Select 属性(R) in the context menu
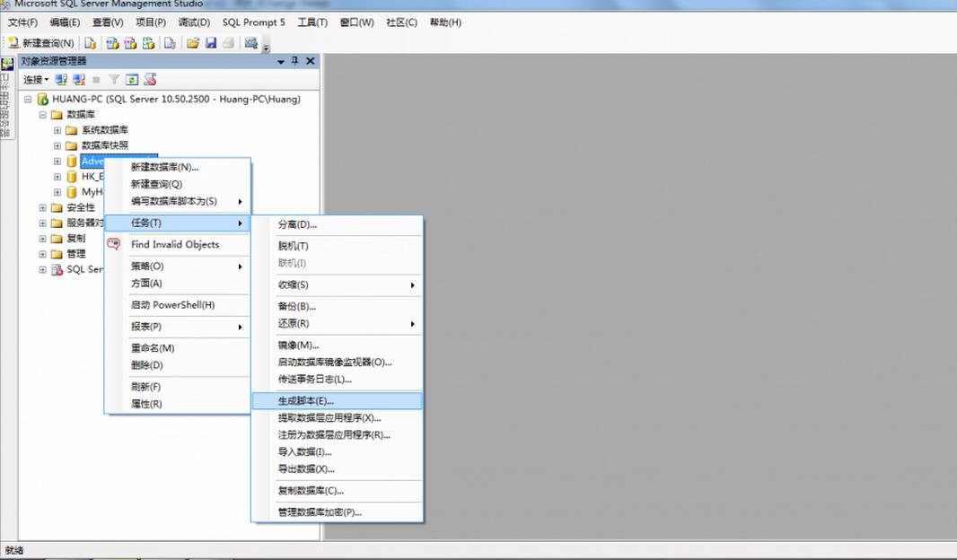 pyautogui.click(x=146, y=404)
